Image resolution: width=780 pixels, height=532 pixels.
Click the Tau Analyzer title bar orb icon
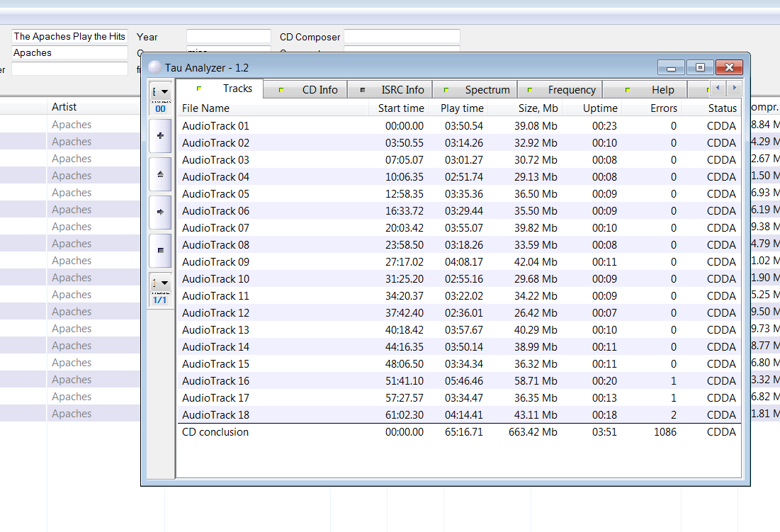coord(154,67)
